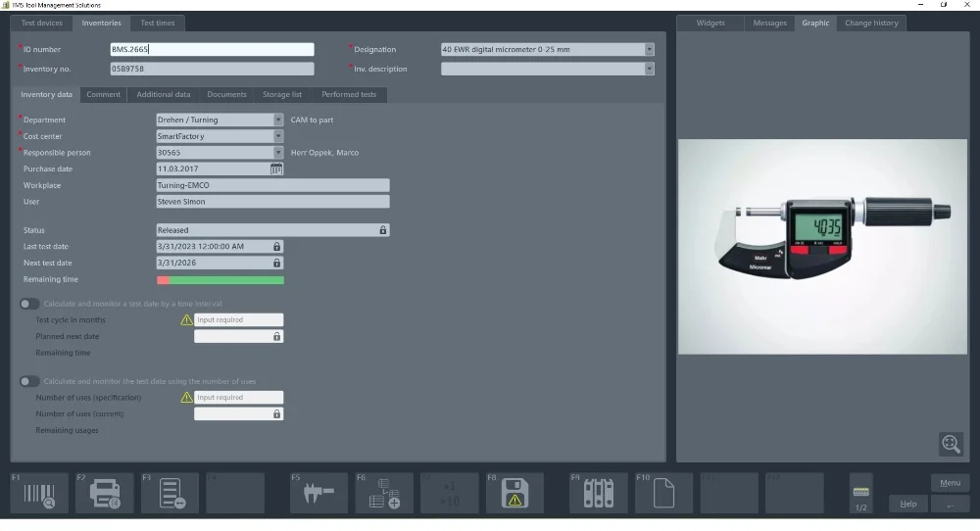Open the Performed tests tab

pos(349,95)
